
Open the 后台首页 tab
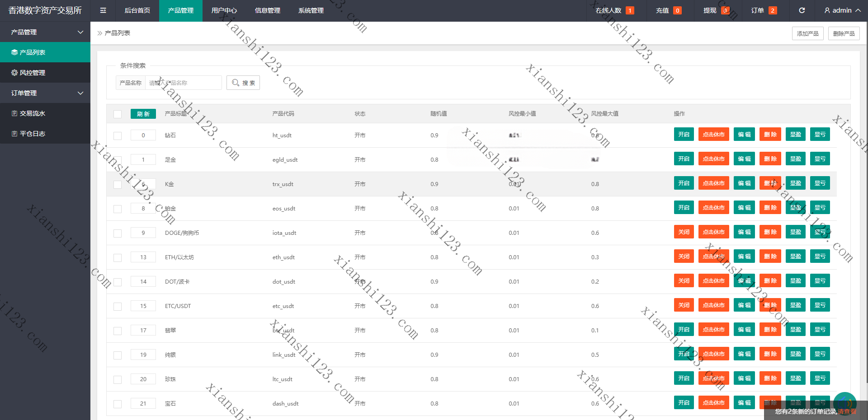click(x=137, y=10)
